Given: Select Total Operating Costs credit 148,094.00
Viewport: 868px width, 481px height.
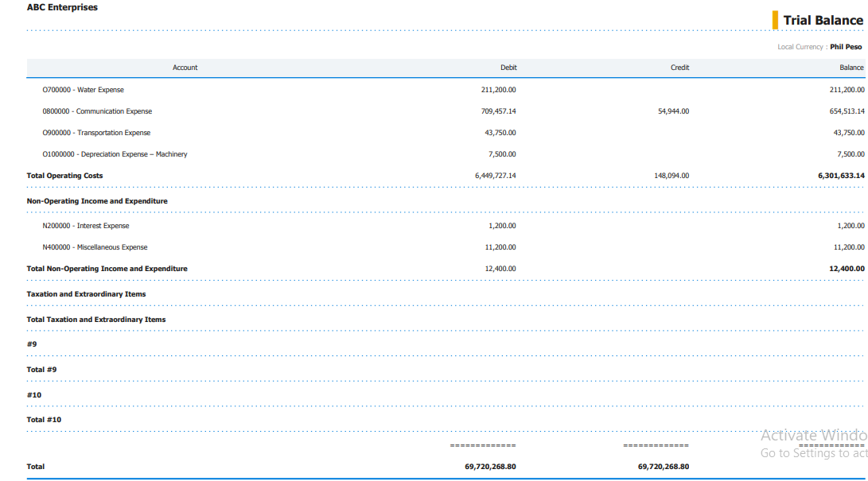Looking at the screenshot, I should coord(671,176).
